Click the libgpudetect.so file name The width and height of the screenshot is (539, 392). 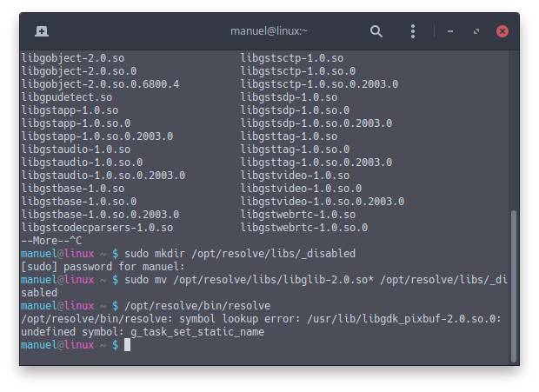pos(67,97)
